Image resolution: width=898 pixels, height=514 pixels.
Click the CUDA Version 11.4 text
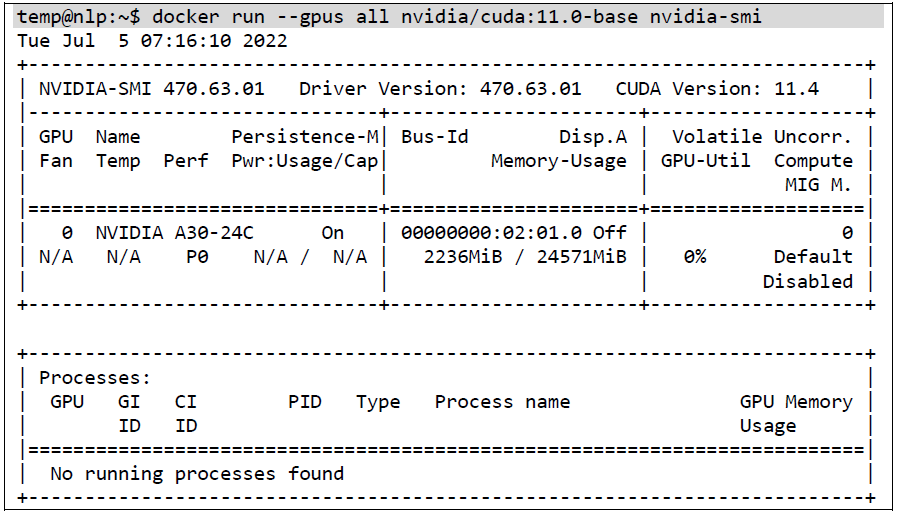(x=717, y=89)
